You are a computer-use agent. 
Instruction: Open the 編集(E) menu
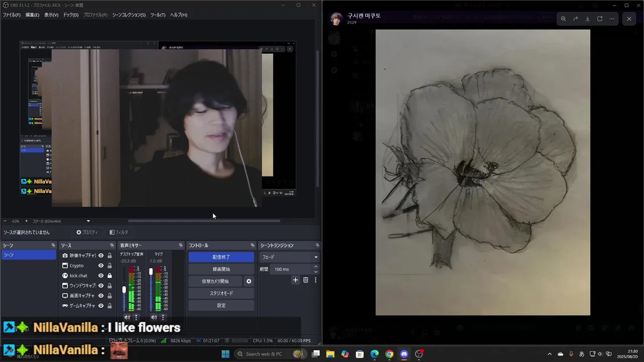coord(32,15)
